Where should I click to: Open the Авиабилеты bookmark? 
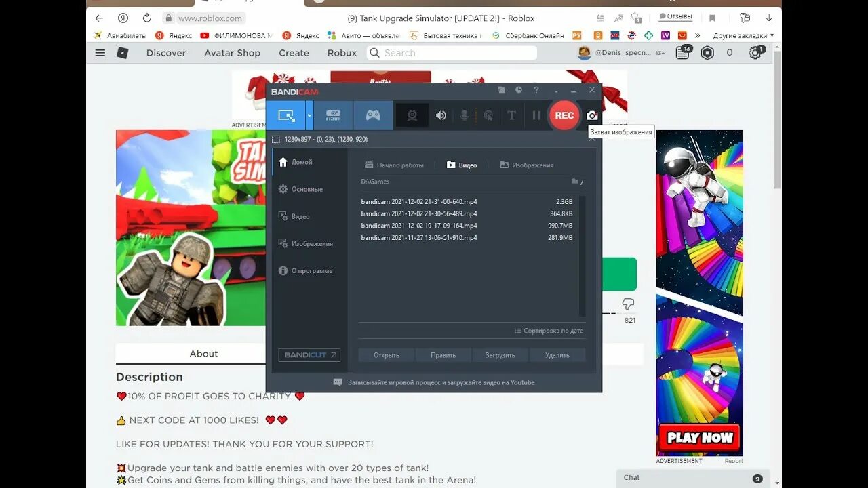click(121, 35)
